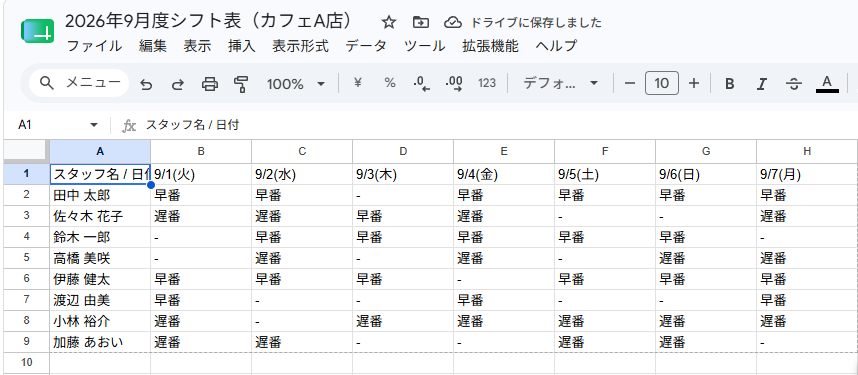Decrease font size with minus button
This screenshot has width=858, height=375.
pos(630,83)
